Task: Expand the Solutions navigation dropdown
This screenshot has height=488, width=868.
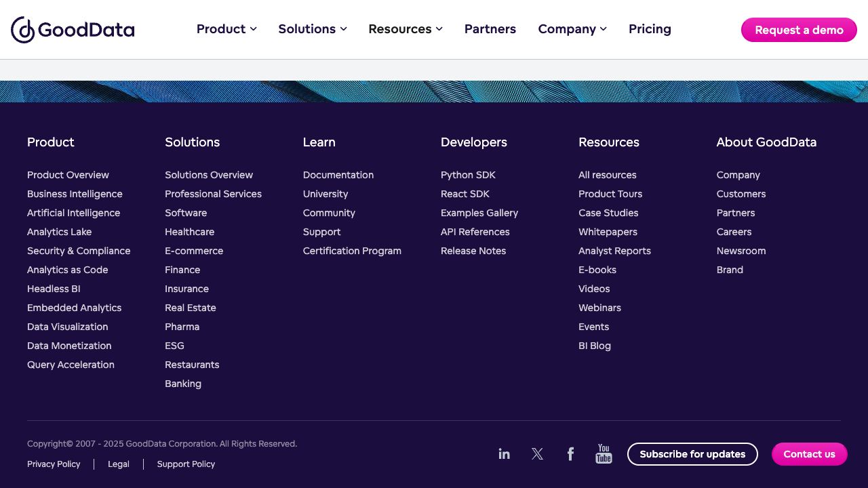Action: [x=313, y=29]
